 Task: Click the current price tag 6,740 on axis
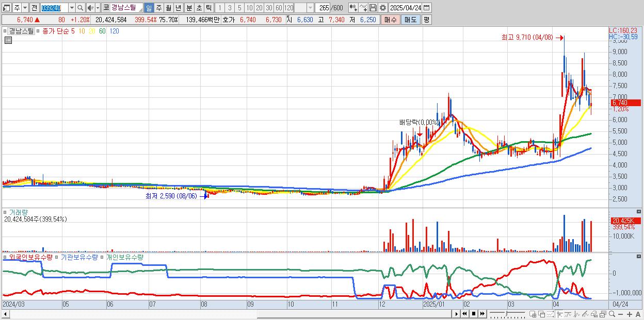tap(625, 103)
